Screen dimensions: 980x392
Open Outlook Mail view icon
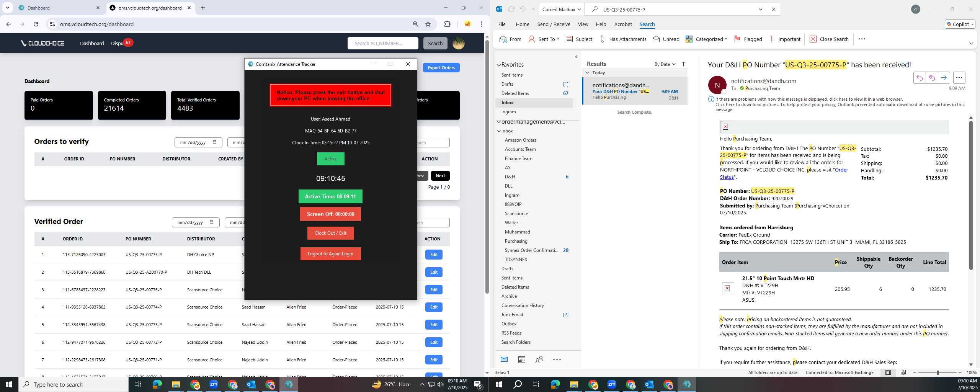pyautogui.click(x=504, y=359)
